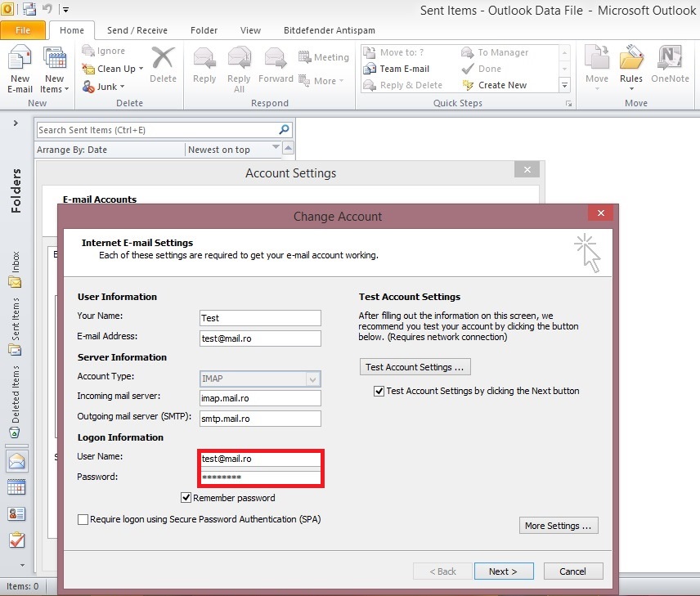700x596 pixels.
Task: Click the E-mail Address field
Action: click(260, 338)
